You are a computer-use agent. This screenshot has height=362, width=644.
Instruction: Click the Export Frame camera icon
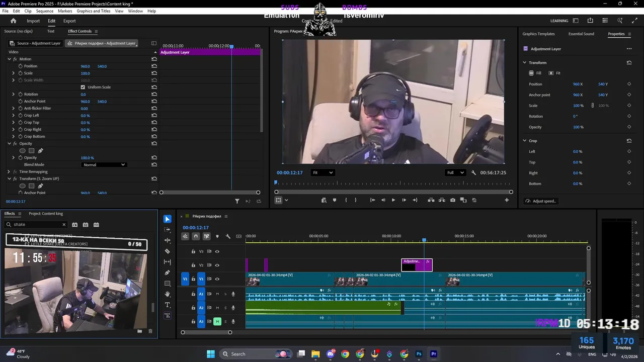coord(453,200)
